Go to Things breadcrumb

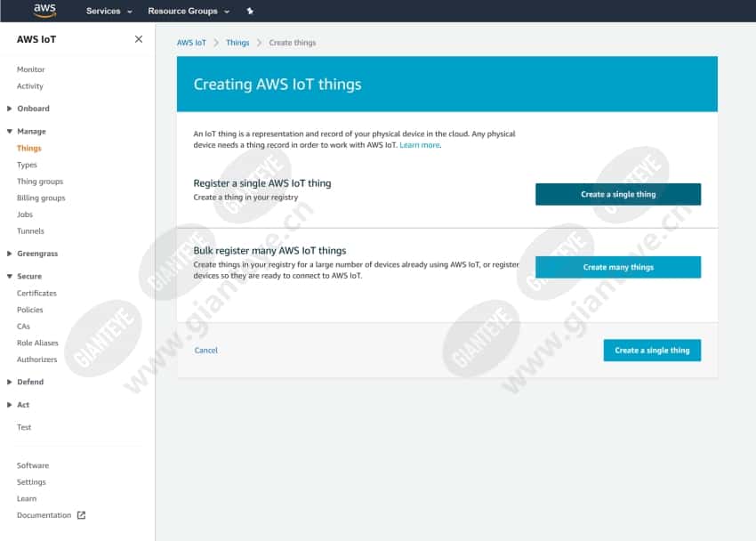click(x=237, y=43)
